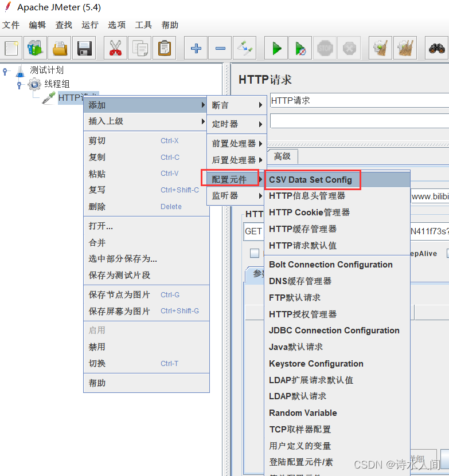
Task: Choose 保存节点为图片 in context menu
Action: coord(146,295)
